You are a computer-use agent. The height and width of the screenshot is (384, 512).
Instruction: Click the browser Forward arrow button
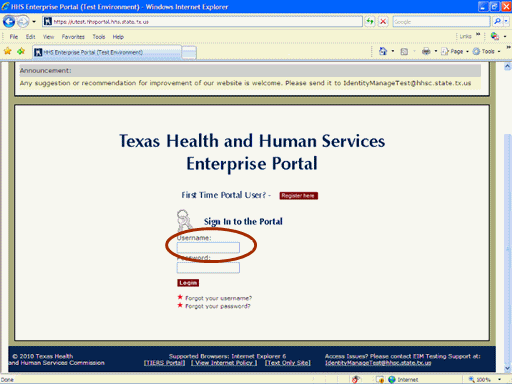[x=23, y=22]
